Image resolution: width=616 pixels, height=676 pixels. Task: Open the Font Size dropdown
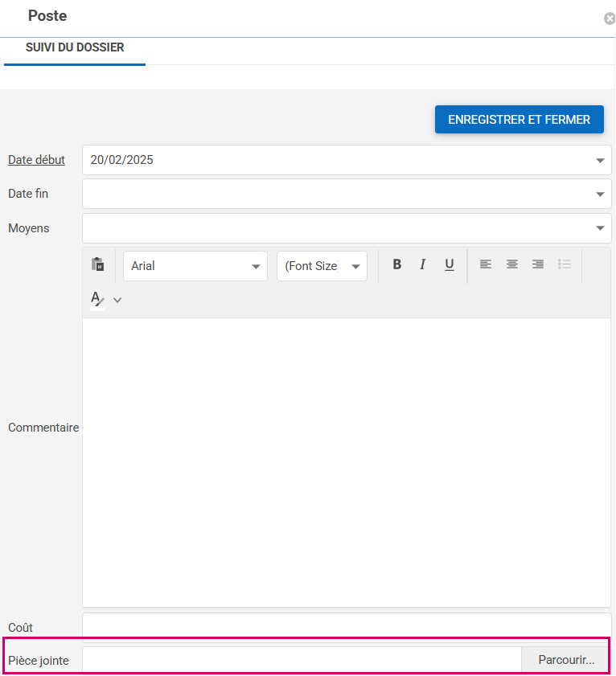point(322,266)
